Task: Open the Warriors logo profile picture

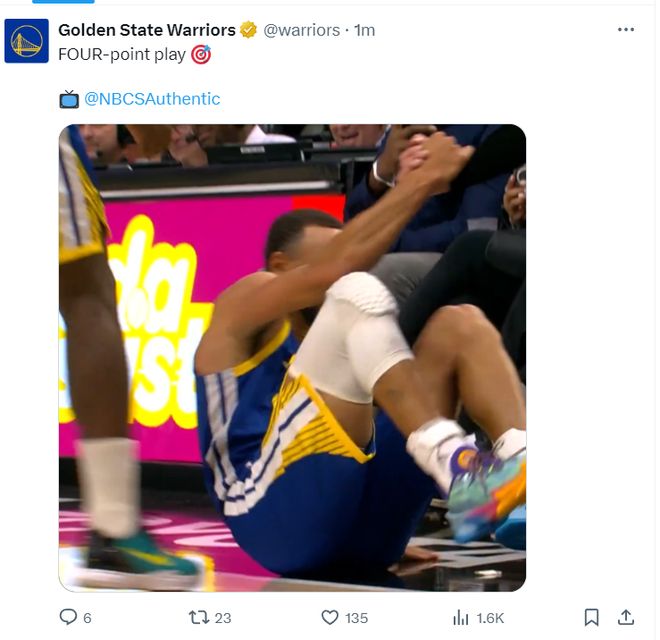Action: [27, 41]
